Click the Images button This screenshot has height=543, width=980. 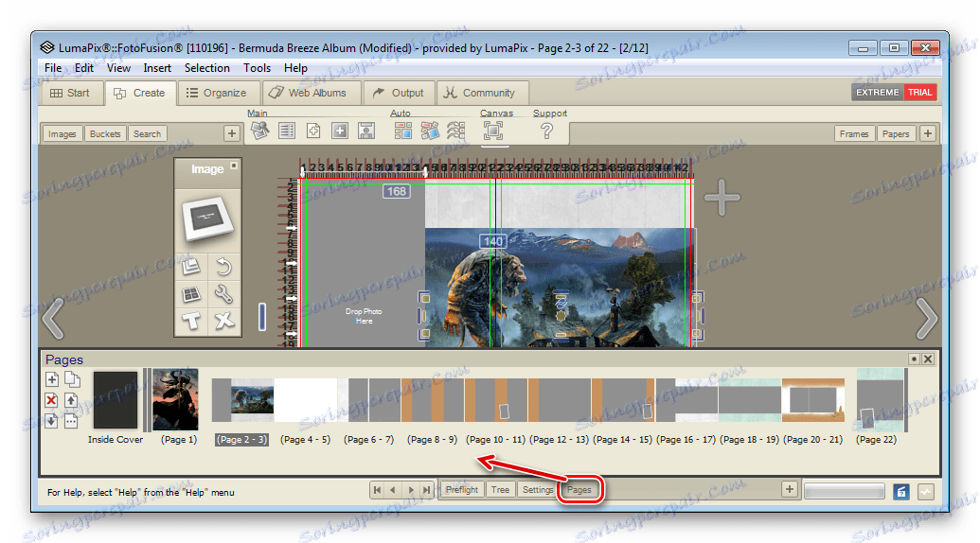pyautogui.click(x=62, y=133)
